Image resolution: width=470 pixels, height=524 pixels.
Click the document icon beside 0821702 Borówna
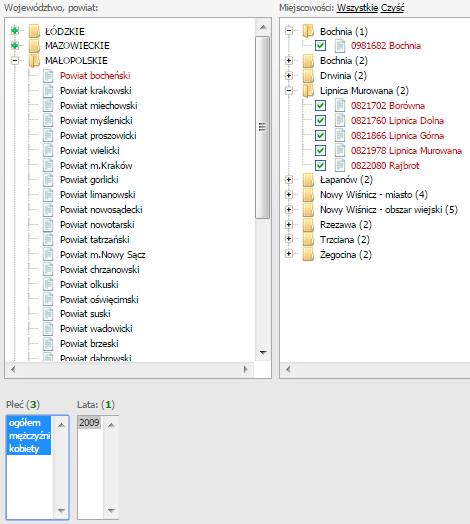pos(340,106)
